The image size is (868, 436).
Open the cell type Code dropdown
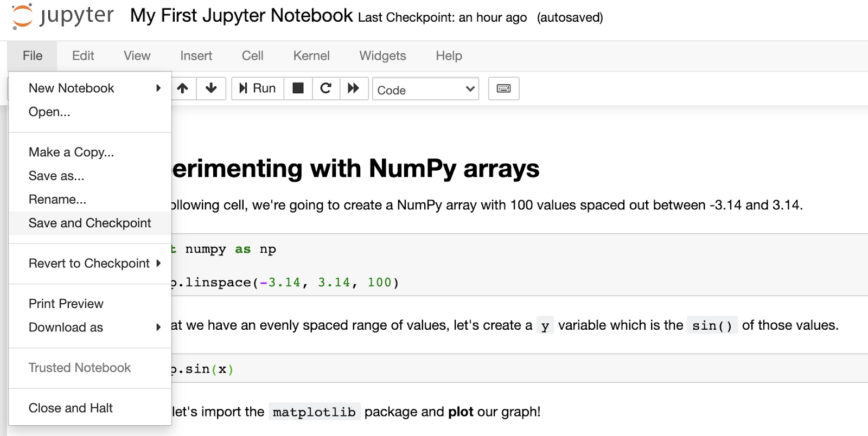coord(425,89)
